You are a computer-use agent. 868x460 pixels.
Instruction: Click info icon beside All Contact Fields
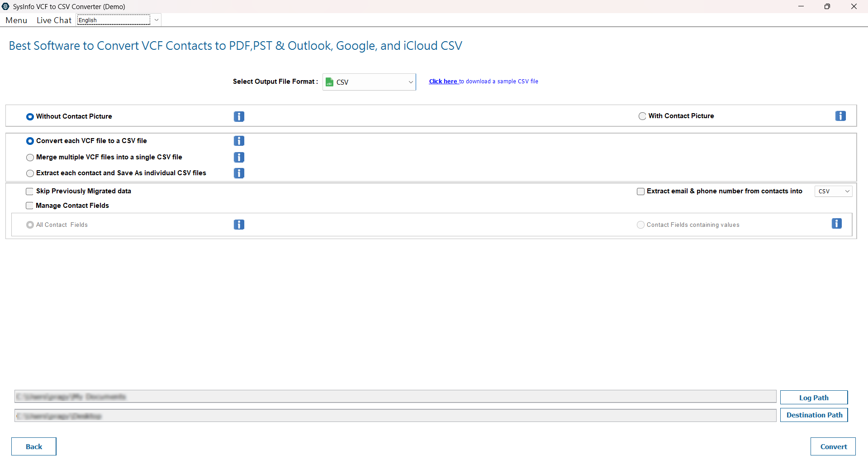click(x=239, y=225)
